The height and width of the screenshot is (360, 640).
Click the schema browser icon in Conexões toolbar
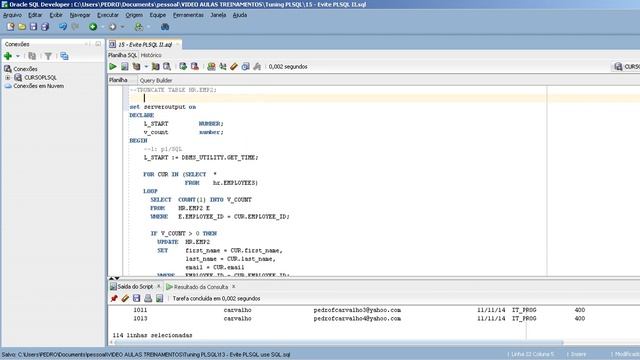click(64, 56)
